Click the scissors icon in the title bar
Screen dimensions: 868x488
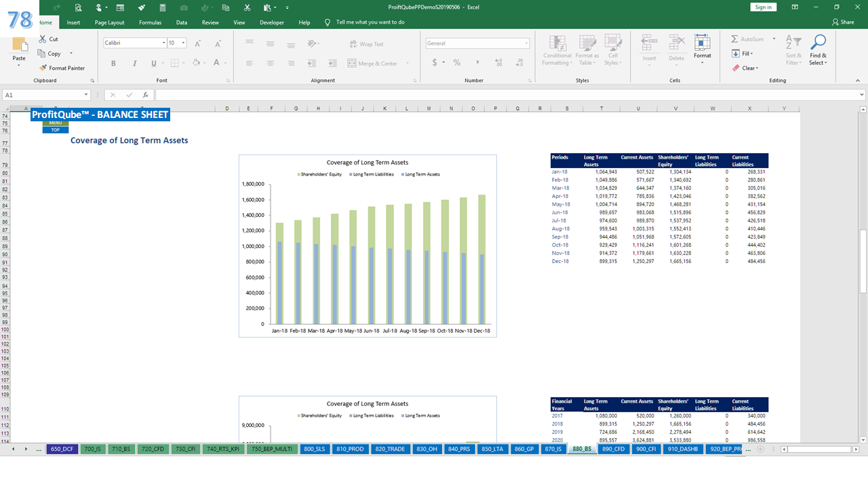coord(248,7)
